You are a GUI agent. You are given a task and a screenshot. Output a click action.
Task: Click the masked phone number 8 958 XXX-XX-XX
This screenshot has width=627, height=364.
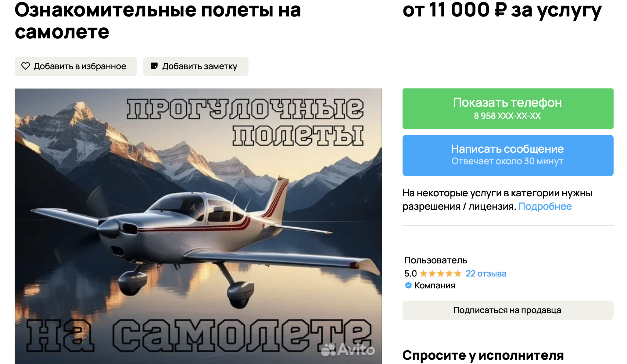507,116
